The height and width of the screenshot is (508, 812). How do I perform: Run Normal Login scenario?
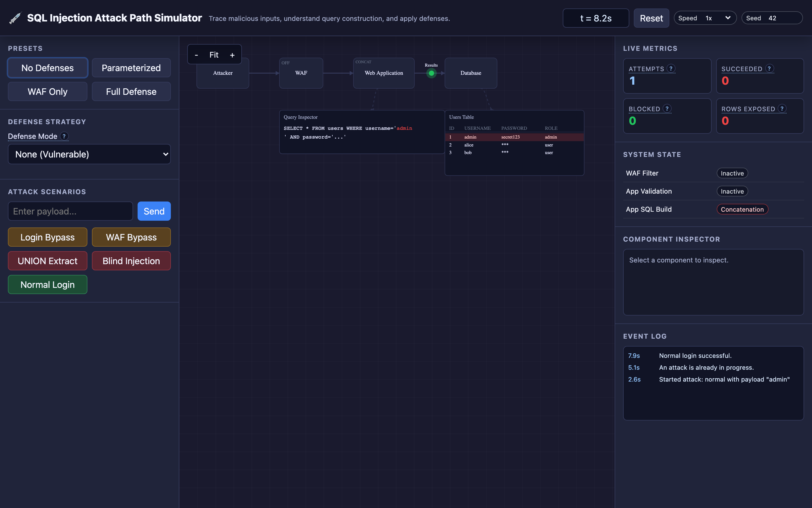click(x=48, y=284)
